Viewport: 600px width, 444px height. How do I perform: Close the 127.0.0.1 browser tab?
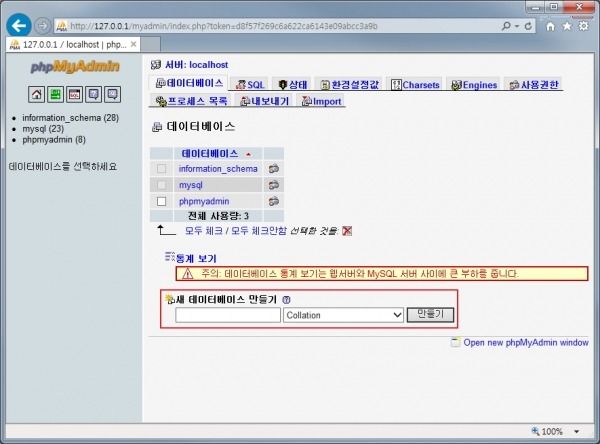(x=133, y=44)
